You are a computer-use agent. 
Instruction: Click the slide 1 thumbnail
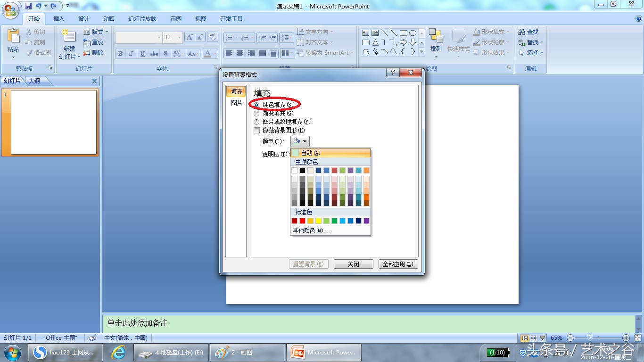54,122
